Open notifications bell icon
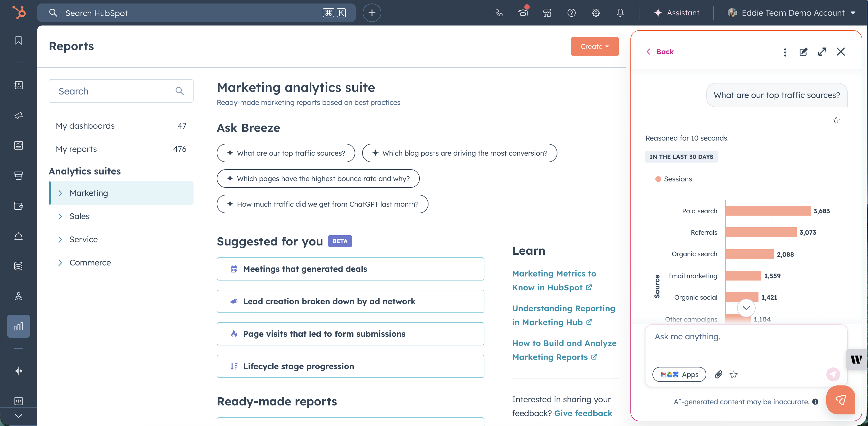Viewport: 868px width, 426px height. (620, 13)
